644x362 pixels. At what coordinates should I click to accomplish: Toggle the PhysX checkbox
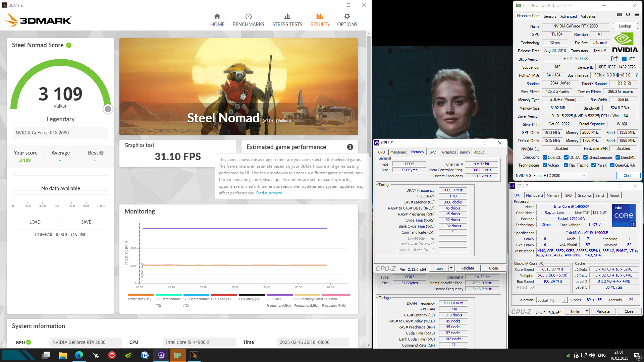pos(593,165)
